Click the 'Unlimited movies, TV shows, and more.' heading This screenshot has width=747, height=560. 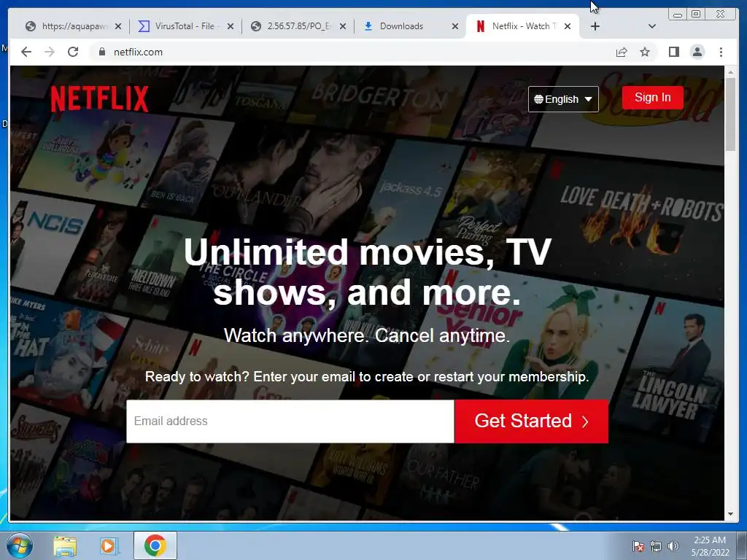coord(367,272)
